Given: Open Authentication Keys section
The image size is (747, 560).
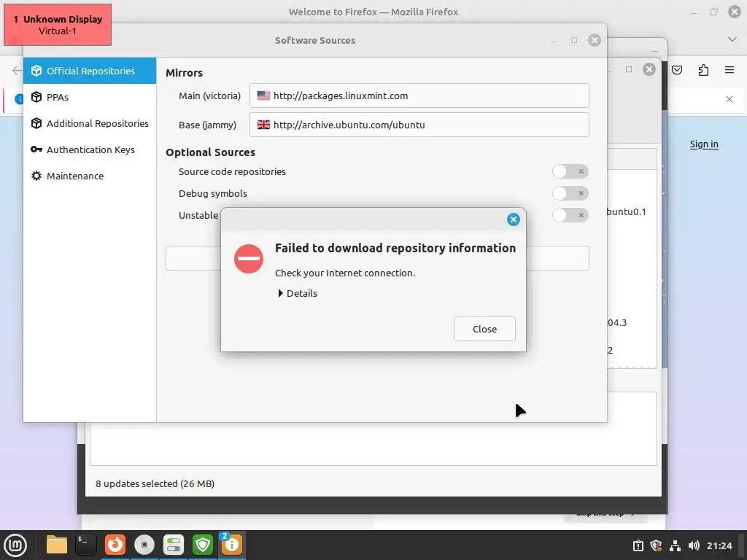Looking at the screenshot, I should point(90,149).
